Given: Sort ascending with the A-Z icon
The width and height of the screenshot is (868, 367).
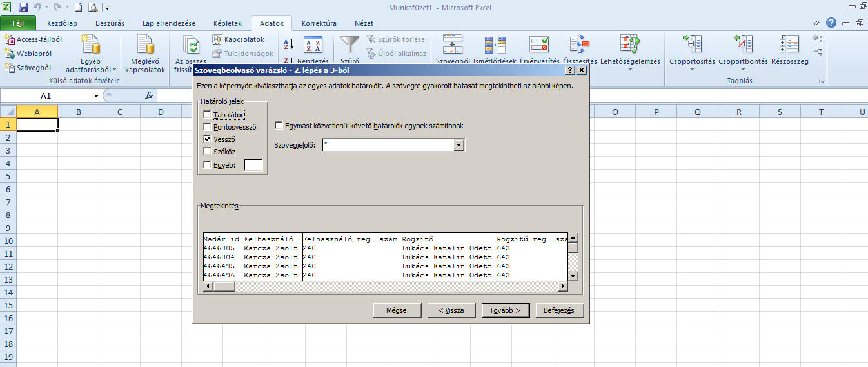Looking at the screenshot, I should 289,44.
